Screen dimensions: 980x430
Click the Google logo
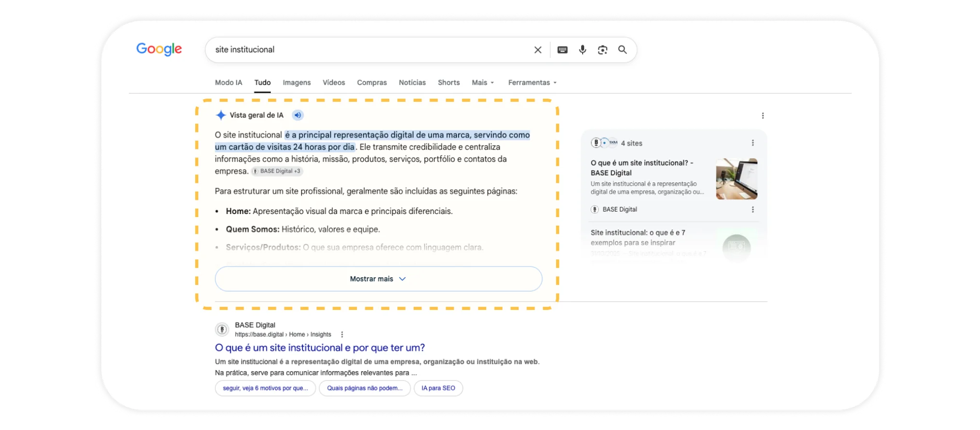coord(159,49)
